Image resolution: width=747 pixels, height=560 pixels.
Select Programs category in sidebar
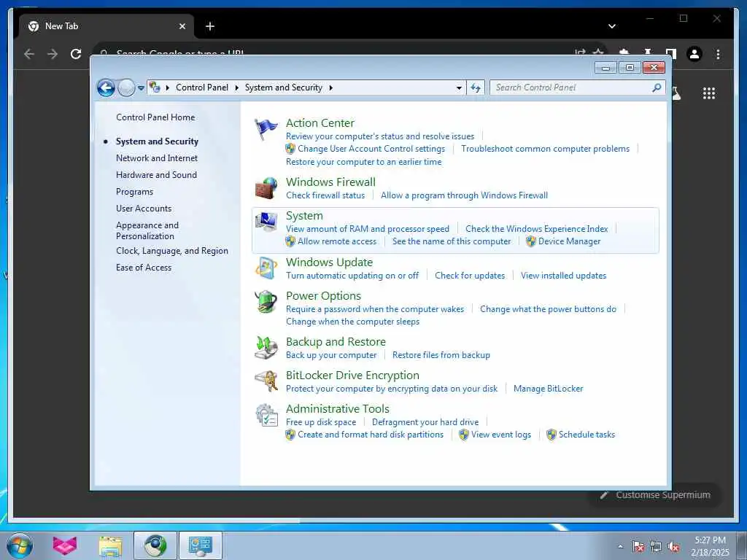[x=134, y=192]
